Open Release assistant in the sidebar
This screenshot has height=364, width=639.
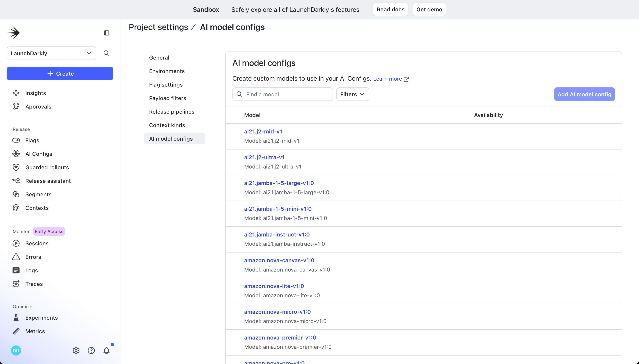48,181
